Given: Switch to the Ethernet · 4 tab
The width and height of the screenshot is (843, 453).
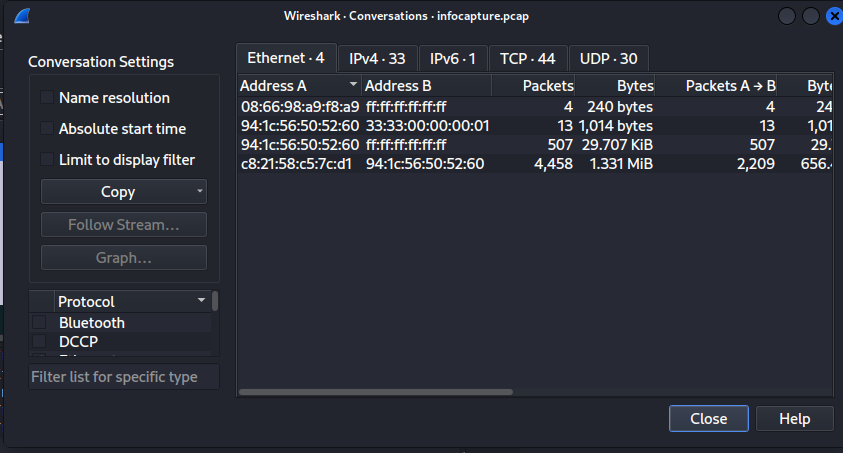Looking at the screenshot, I should tap(286, 58).
